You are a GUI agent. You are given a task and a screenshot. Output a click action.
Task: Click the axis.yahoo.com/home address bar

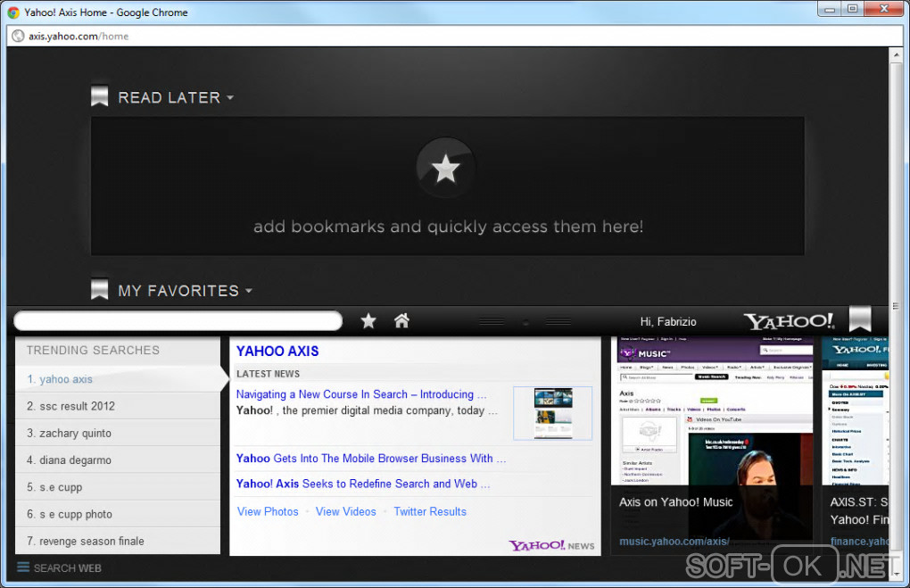pos(455,36)
